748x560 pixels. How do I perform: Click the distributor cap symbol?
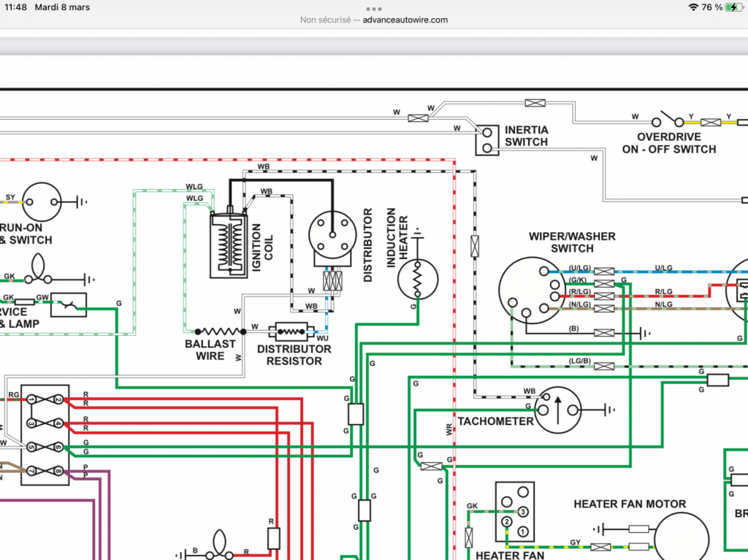point(332,234)
